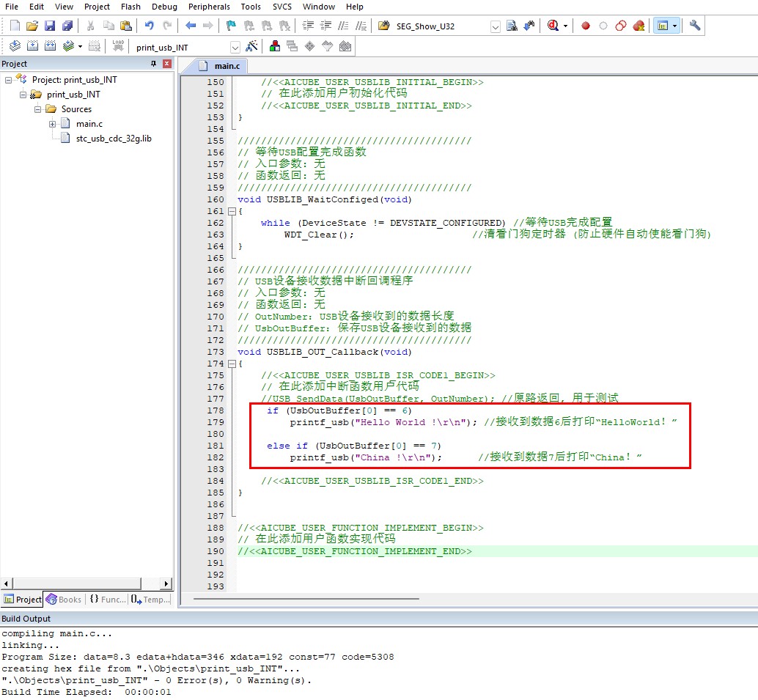
Task: Open the Peripherals menu
Action: (209, 7)
